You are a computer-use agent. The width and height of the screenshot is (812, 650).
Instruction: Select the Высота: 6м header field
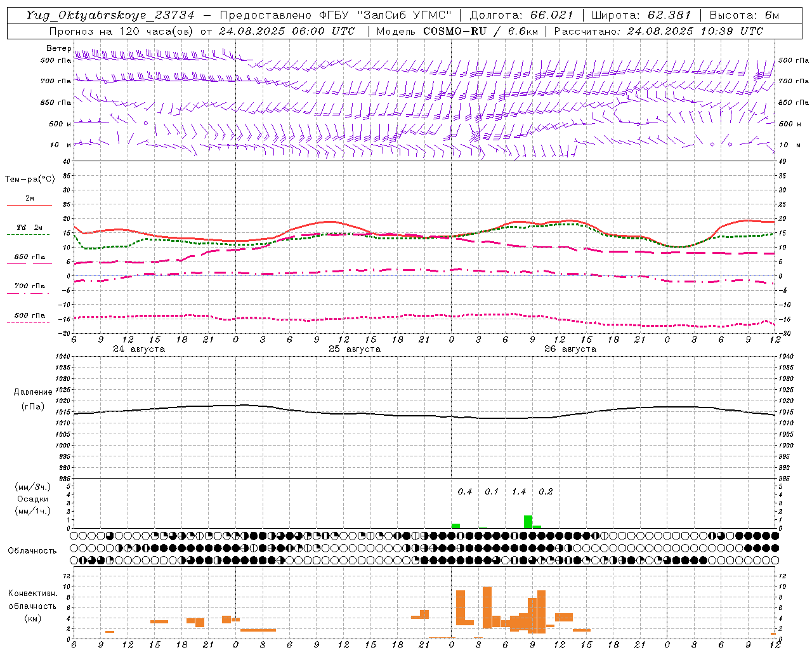point(744,15)
